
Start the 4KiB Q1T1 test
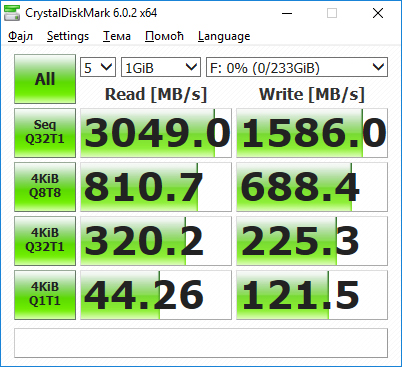coord(45,295)
